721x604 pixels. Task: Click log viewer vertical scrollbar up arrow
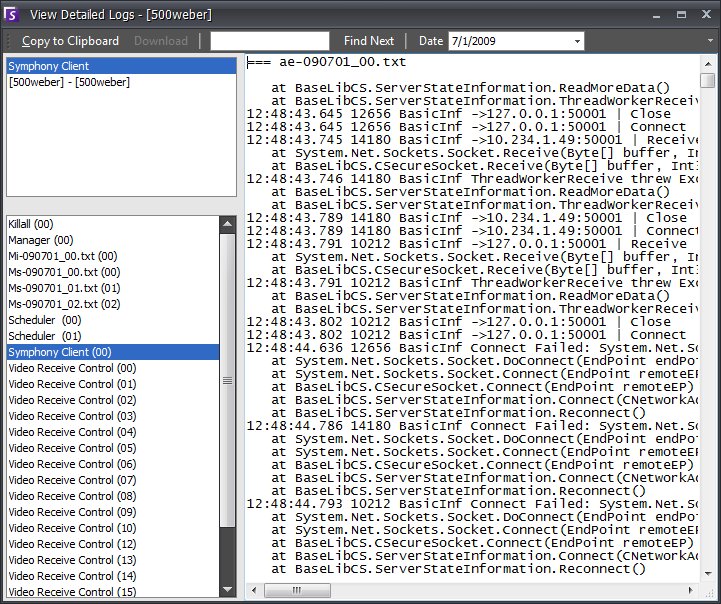[708, 64]
